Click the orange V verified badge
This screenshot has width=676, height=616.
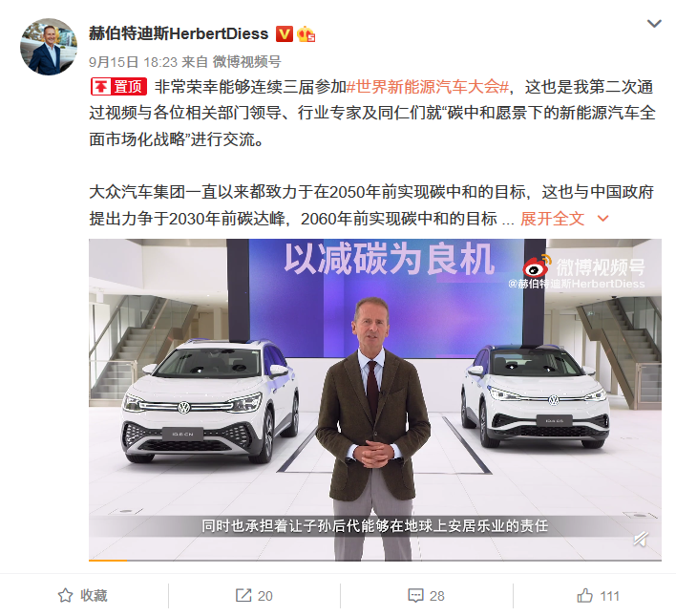285,33
